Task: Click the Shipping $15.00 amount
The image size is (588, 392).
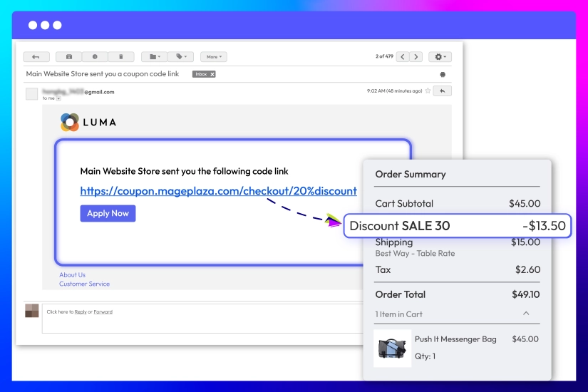Action: click(525, 242)
